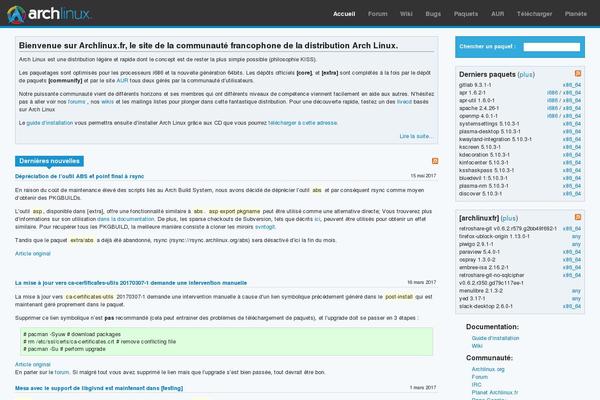The image size is (600, 400).
Task: Click '(plus)' next to [archlinuxfr]
Action: tap(509, 218)
